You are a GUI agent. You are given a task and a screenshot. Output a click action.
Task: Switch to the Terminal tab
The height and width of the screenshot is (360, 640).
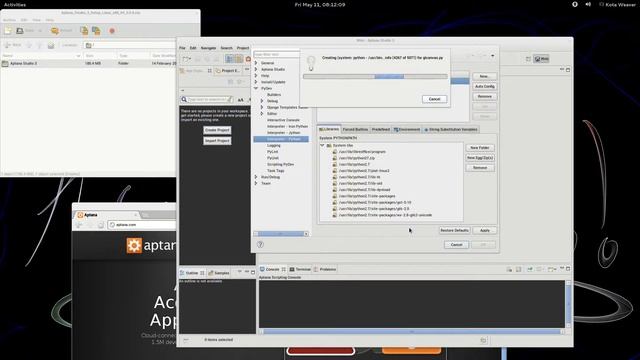click(300, 269)
